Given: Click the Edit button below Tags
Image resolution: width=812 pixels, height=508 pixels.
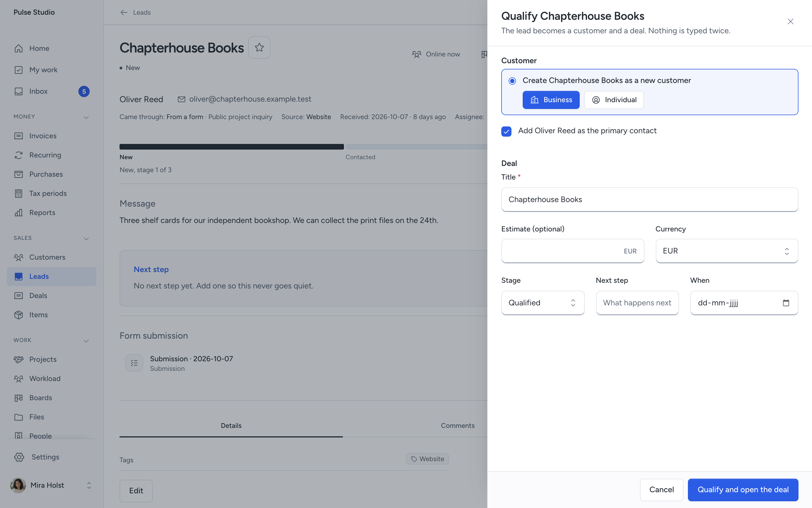Looking at the screenshot, I should point(136,491).
